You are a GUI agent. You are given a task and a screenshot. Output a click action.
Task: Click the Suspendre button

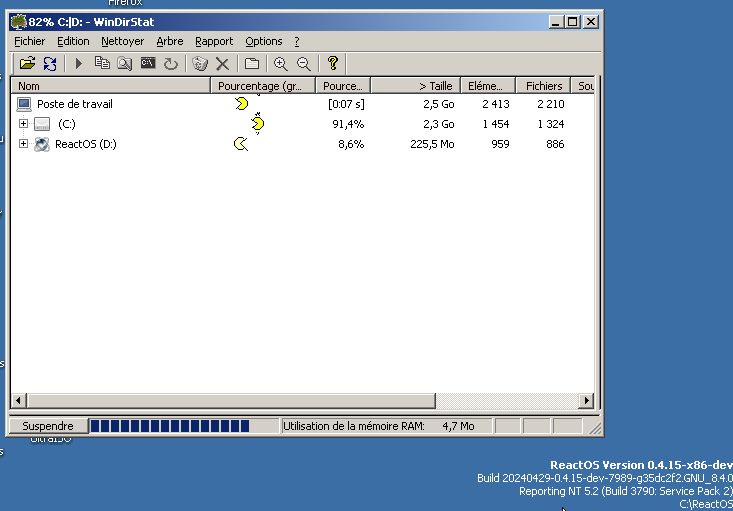tap(48, 426)
